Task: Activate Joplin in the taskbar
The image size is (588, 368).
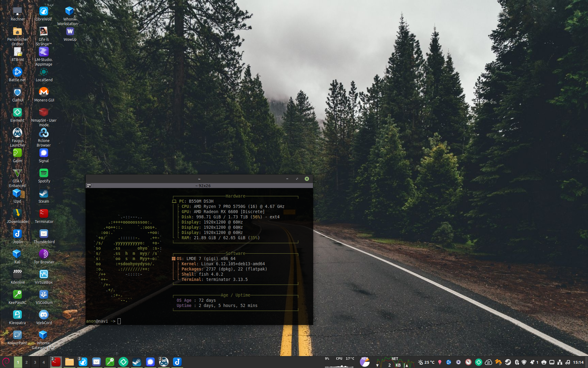Action: point(177,362)
